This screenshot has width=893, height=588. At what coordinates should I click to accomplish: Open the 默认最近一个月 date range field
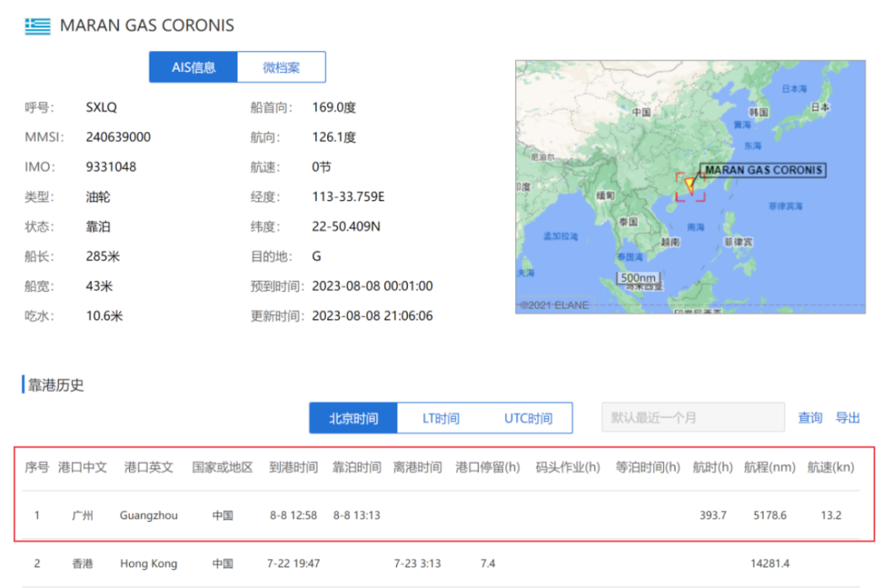(x=692, y=418)
